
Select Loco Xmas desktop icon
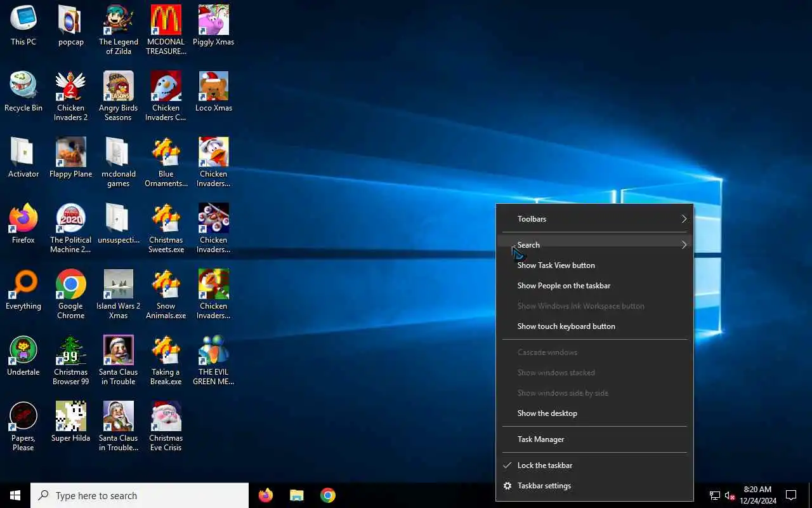214,92
